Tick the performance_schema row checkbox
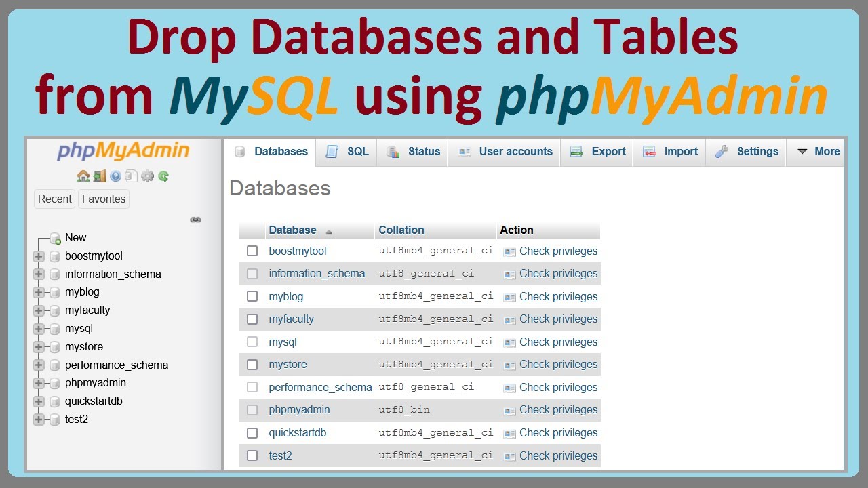 (x=252, y=387)
